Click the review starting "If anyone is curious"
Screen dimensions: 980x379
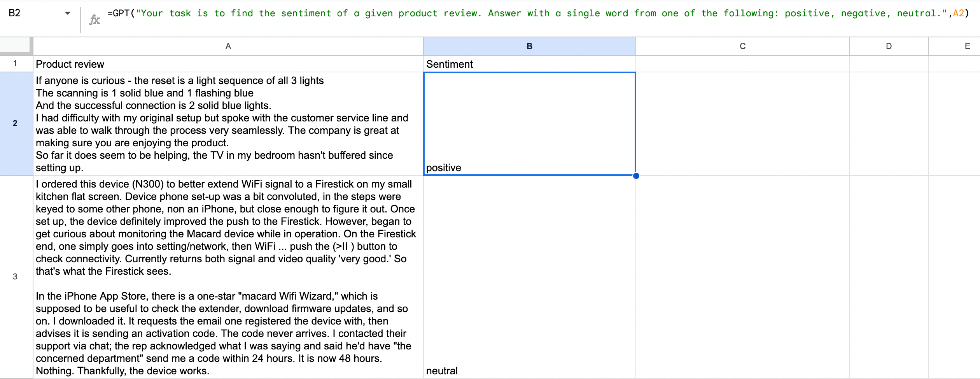(228, 124)
